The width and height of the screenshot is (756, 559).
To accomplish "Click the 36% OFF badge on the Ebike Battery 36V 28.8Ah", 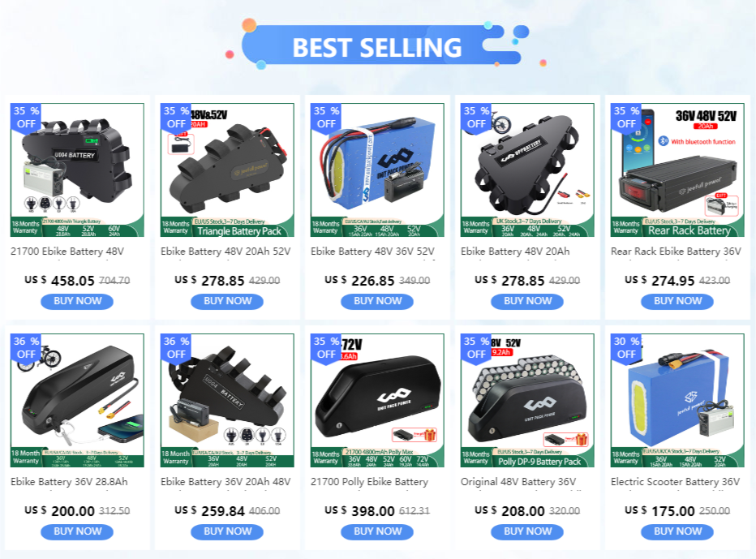I will [x=26, y=348].
